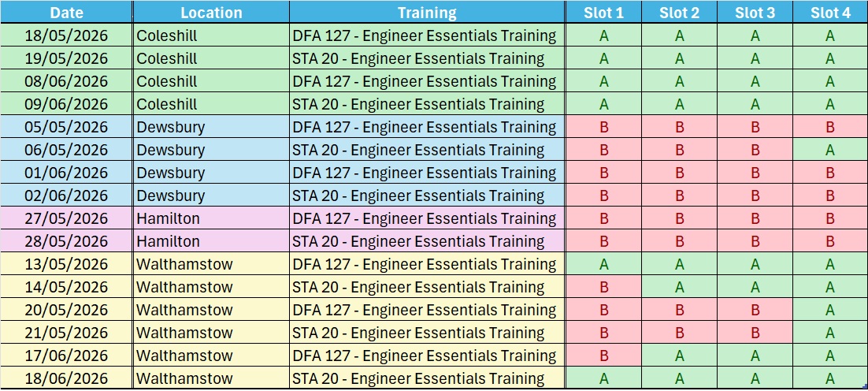This screenshot has height=391, width=868.
Task: Select the Slot 1 column header
Action: coord(603,13)
